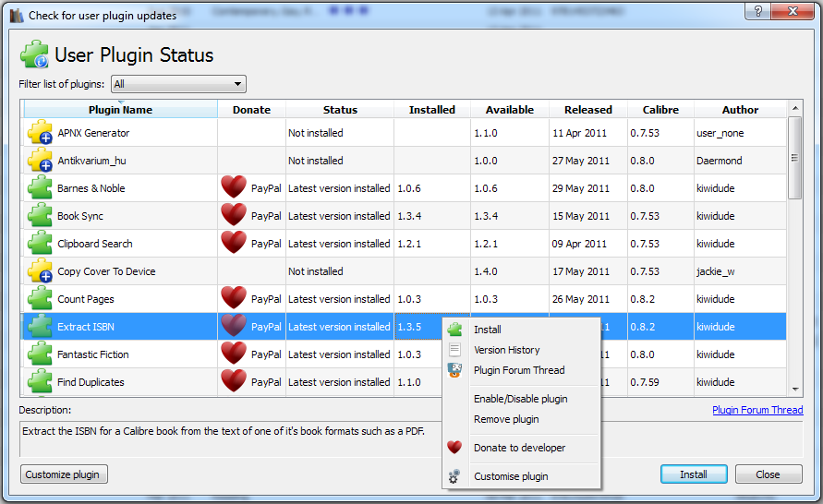This screenshot has height=504, width=823.
Task: Sort by Donate column header
Action: tap(251, 110)
